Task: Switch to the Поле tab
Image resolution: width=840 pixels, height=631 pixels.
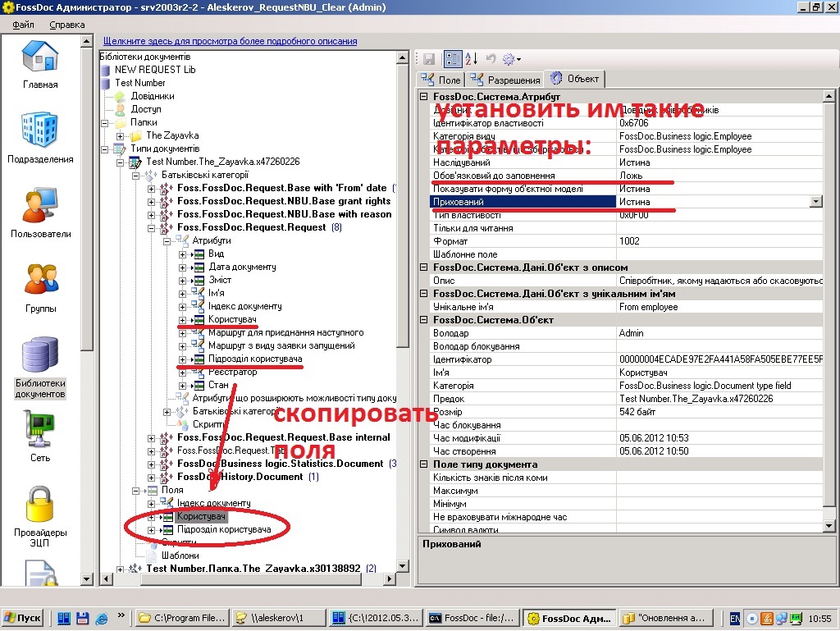Action: coord(441,80)
